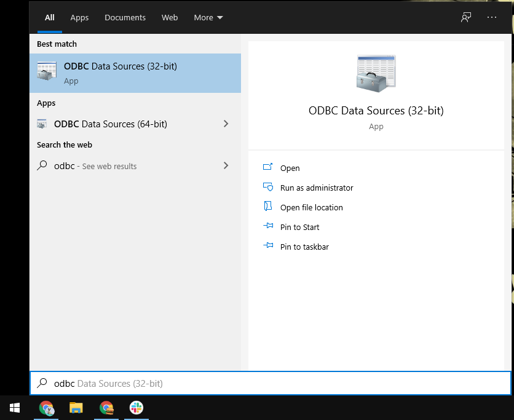This screenshot has height=420, width=514.
Task: Click the Open action icon
Action: pos(268,167)
